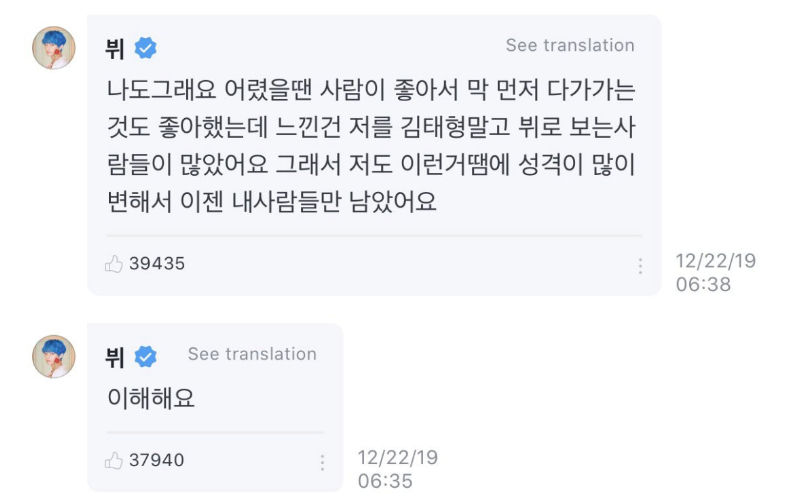Open three-dot options for the 06:38 comment

(x=640, y=266)
